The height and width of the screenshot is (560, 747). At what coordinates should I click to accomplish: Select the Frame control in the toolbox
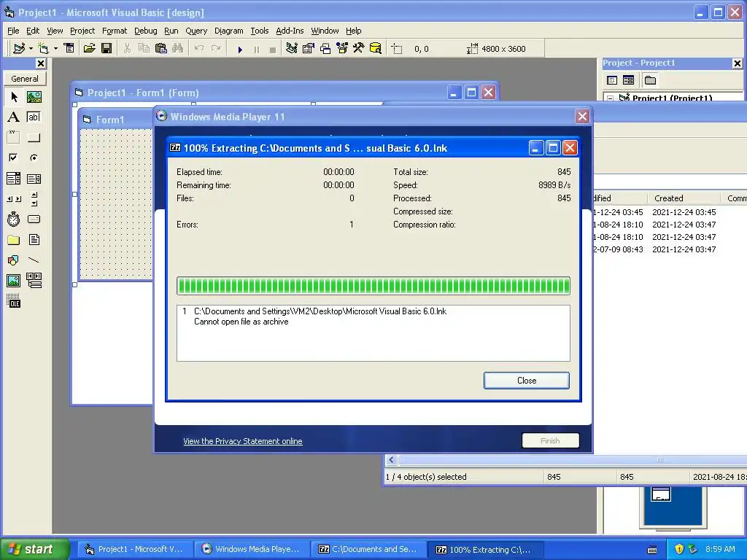[x=14, y=138]
